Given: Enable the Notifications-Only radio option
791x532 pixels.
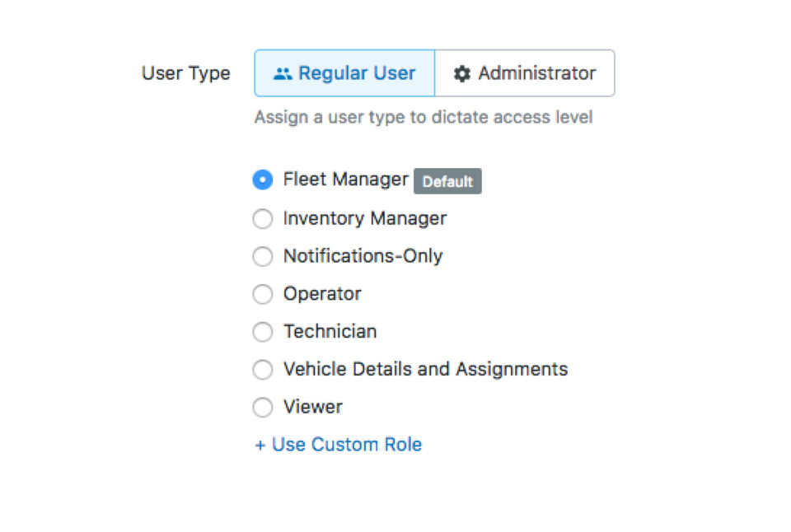Looking at the screenshot, I should (x=263, y=257).
